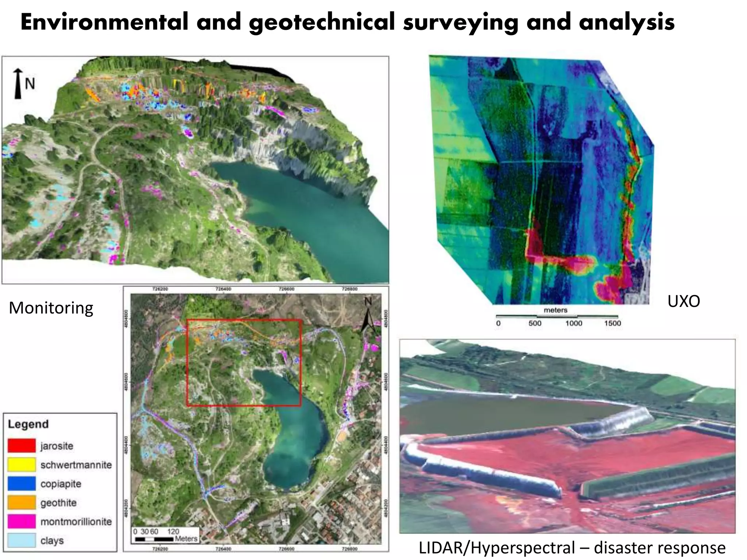Select the yellow schwertmannite legend swatch
The height and width of the screenshot is (560, 747).
[22, 464]
